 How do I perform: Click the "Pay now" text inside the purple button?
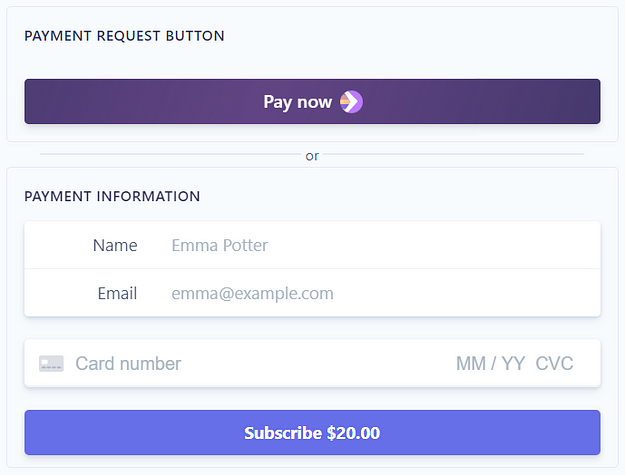[297, 102]
